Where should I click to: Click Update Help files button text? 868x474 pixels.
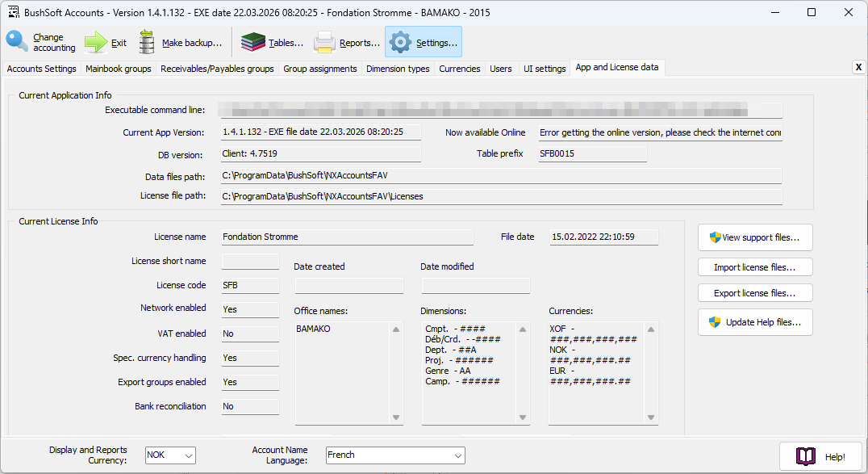tap(763, 322)
